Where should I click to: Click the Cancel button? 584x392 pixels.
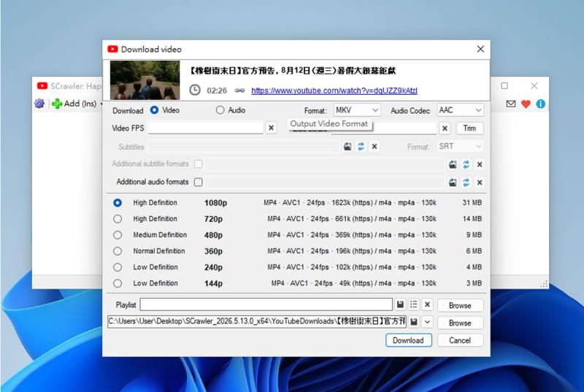pos(461,340)
